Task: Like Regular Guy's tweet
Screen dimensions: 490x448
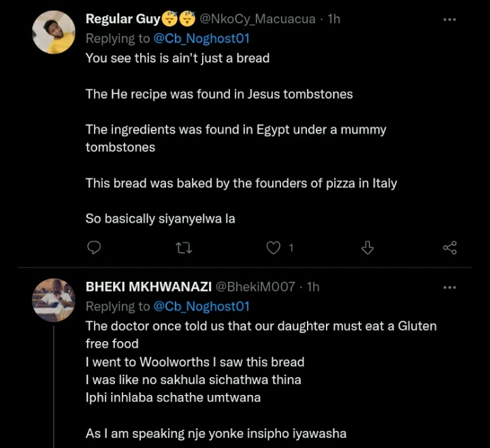Action: pos(273,248)
